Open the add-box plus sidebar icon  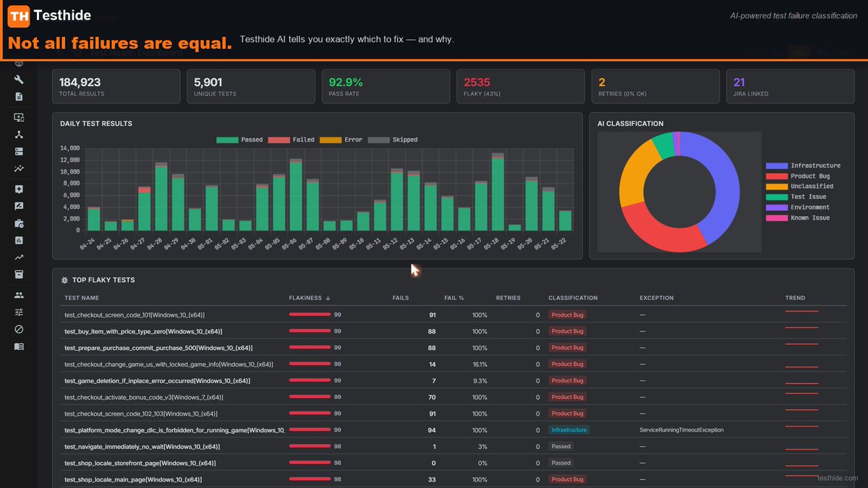20,189
